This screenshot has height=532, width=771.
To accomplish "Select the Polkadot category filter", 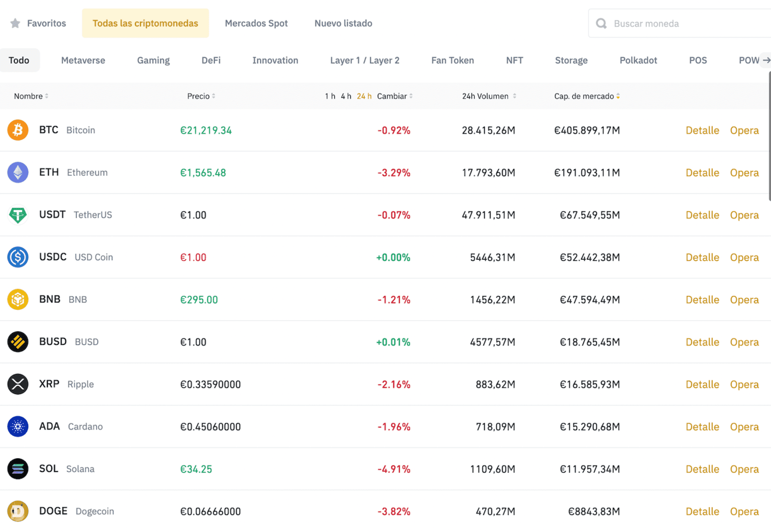I will 638,60.
